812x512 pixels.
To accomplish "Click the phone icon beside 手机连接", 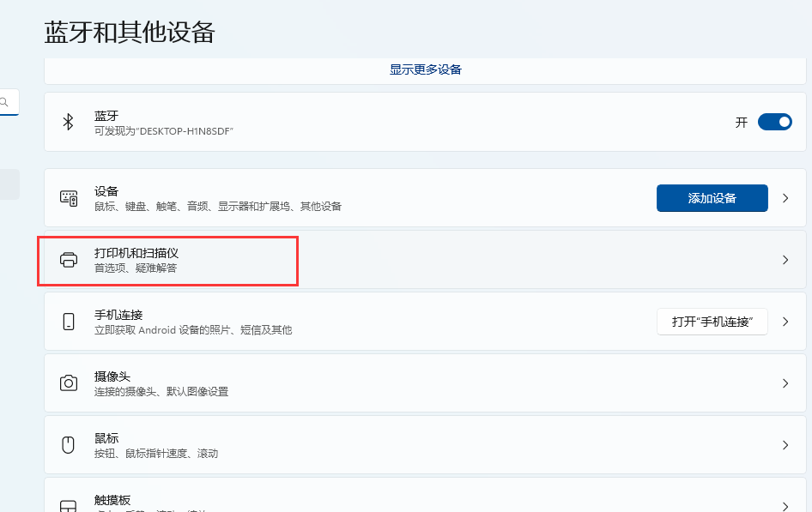I will (69, 322).
